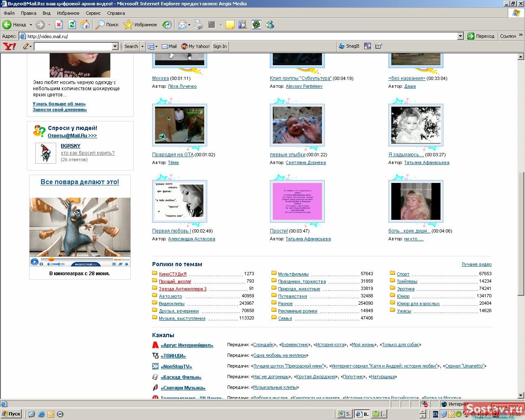Click the Yahoo bookmarks window icon
The width and height of the screenshot is (525, 420).
151,46
